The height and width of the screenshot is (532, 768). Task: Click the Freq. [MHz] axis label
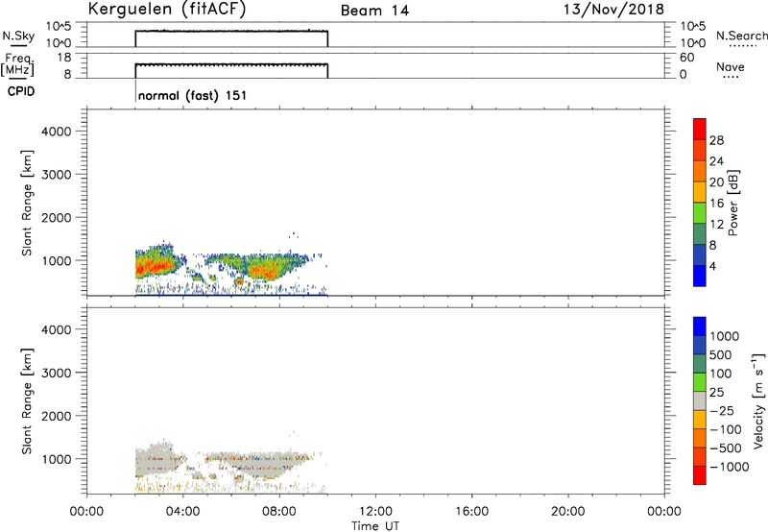click(17, 65)
